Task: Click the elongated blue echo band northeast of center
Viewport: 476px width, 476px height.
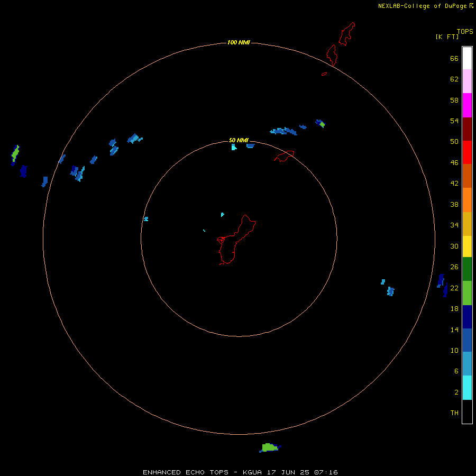Action: pyautogui.click(x=283, y=131)
